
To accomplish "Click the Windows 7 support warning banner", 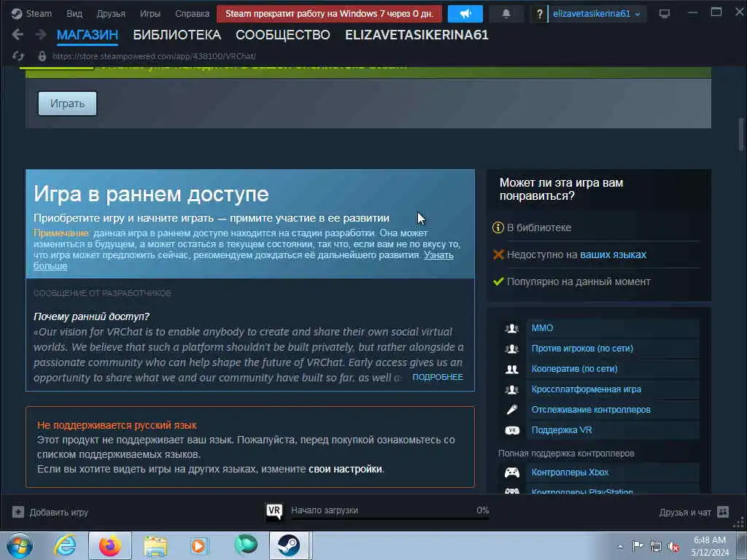I will click(329, 14).
